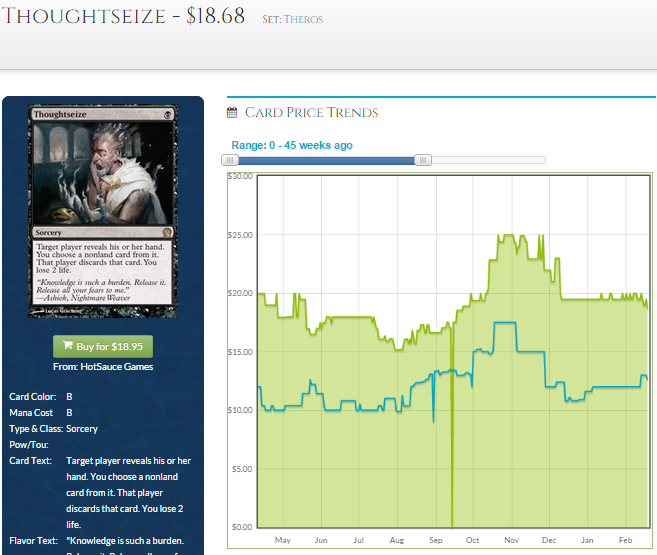
Task: Click the Theros set link
Action: [303, 19]
